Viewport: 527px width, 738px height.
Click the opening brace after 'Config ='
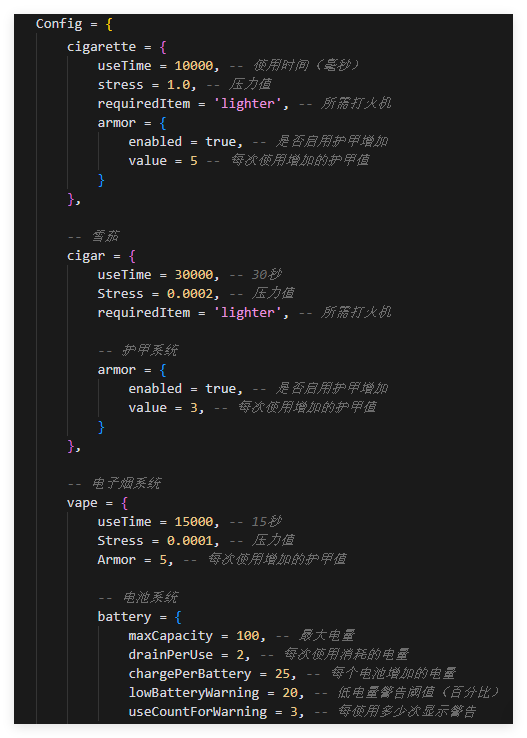(109, 24)
